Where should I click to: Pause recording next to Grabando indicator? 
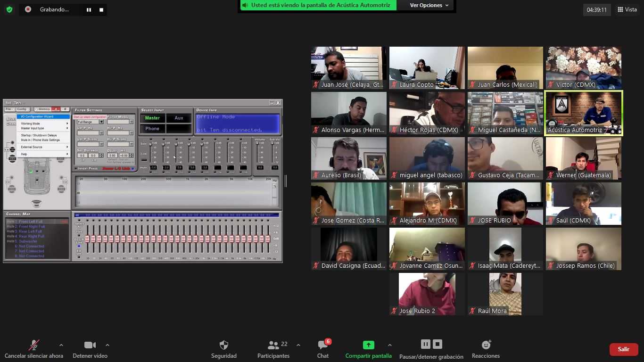(x=89, y=9)
